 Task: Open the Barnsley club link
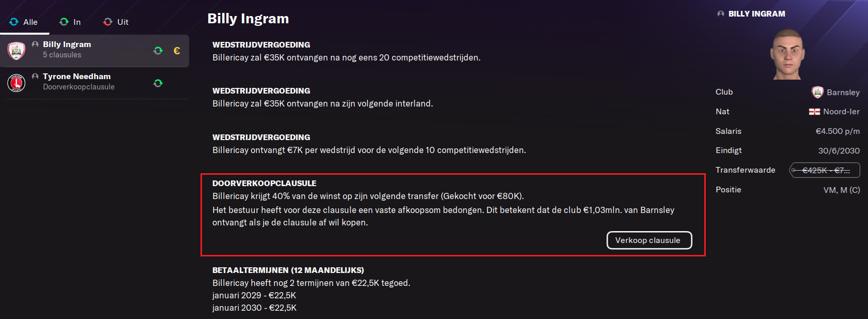[x=843, y=93]
